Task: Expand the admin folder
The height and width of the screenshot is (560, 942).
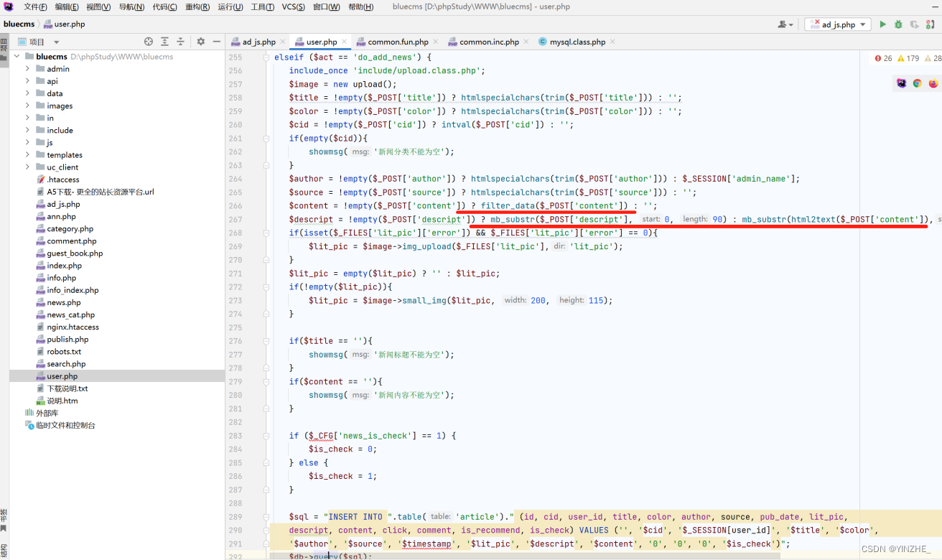Action: tap(27, 69)
